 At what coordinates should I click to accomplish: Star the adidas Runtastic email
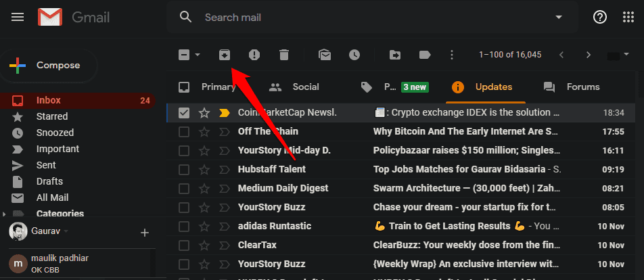tap(204, 226)
